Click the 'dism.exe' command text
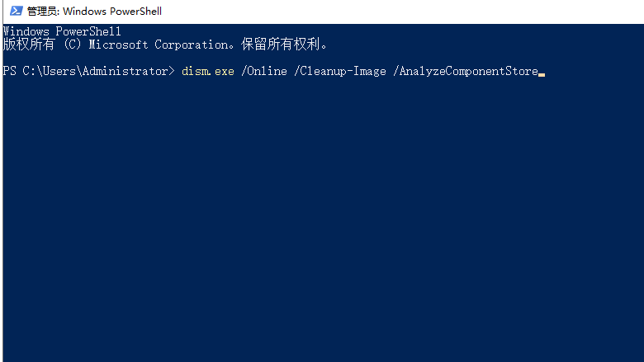 click(x=208, y=72)
